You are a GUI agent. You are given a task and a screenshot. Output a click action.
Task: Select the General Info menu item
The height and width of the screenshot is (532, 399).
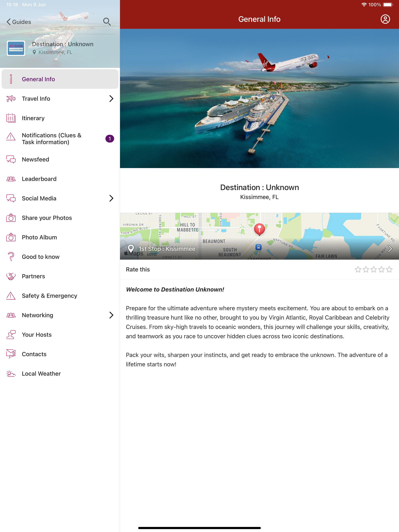[x=38, y=79]
